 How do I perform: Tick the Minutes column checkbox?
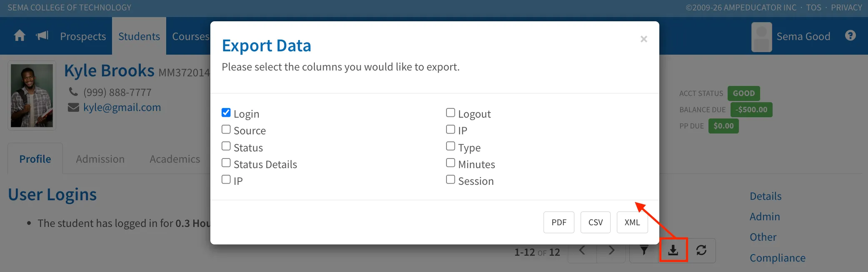[450, 163]
